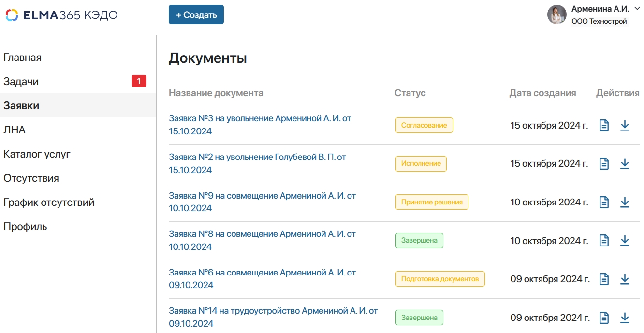Click the Исполнение status label
644x333 pixels.
[421, 163]
